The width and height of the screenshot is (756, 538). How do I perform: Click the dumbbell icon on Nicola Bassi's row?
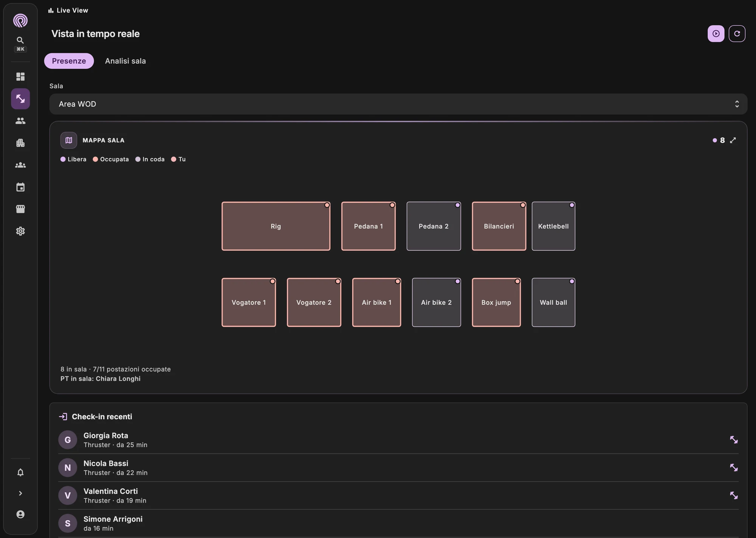734,468
